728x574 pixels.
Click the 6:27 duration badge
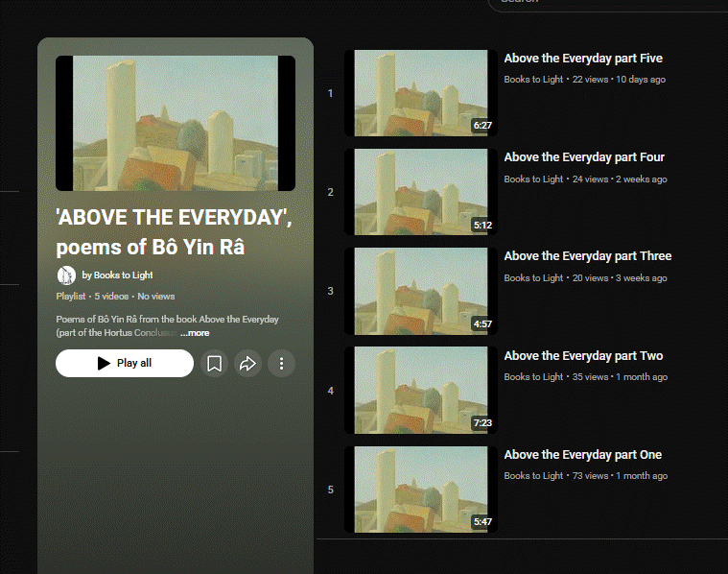point(482,126)
